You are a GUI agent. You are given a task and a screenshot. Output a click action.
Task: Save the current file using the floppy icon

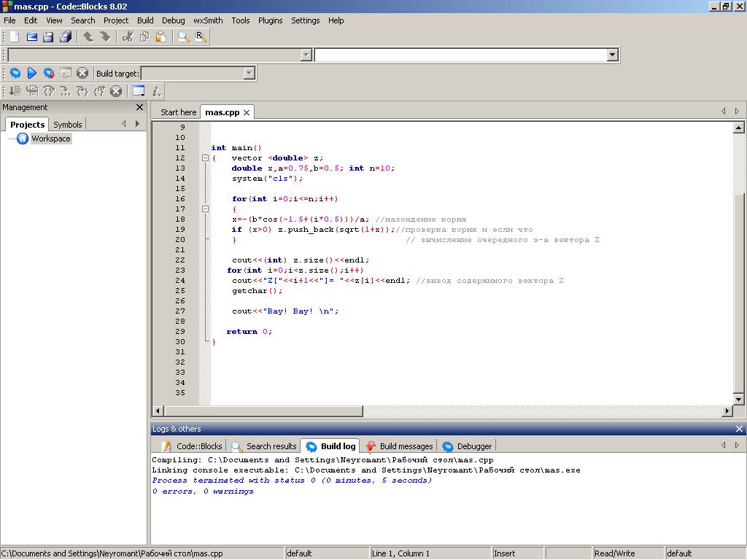tap(48, 37)
